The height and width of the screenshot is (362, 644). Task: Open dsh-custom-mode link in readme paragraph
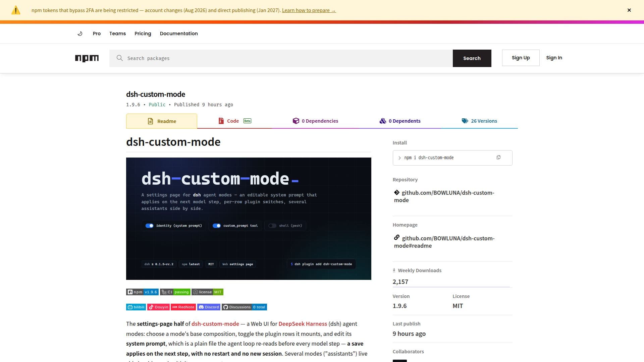tap(215, 324)
